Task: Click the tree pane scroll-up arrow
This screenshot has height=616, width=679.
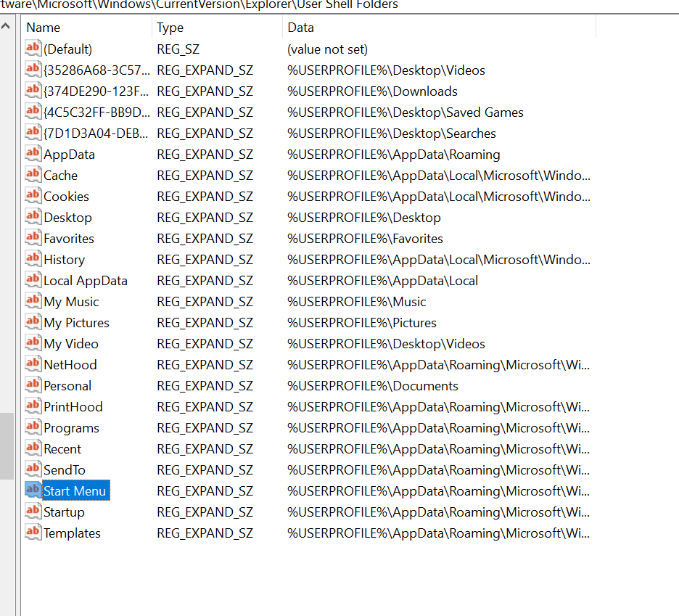Action: click(6, 26)
